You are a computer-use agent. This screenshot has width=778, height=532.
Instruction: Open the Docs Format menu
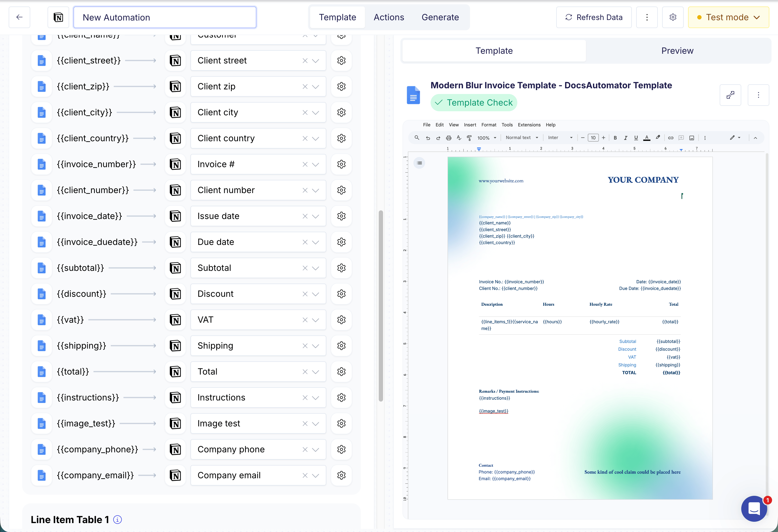coord(489,125)
